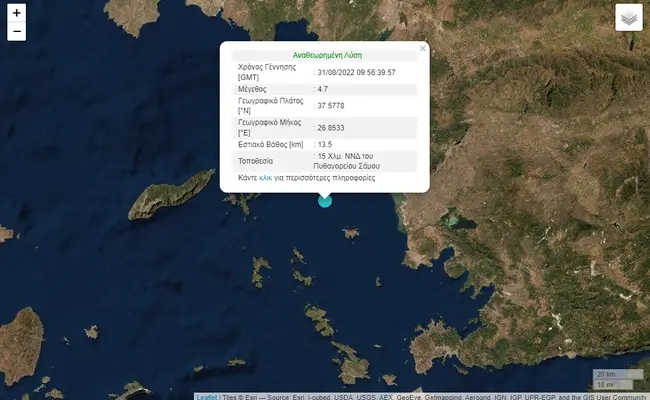Click the longitude value 26.8533
Image resolution: width=650 pixels, height=400 pixels.
[x=330, y=128]
